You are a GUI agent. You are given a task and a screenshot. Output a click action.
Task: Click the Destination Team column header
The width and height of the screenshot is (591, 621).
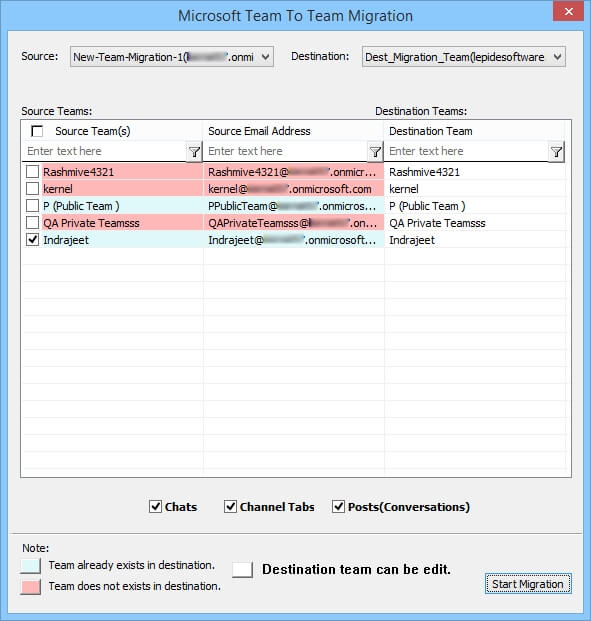point(475,131)
